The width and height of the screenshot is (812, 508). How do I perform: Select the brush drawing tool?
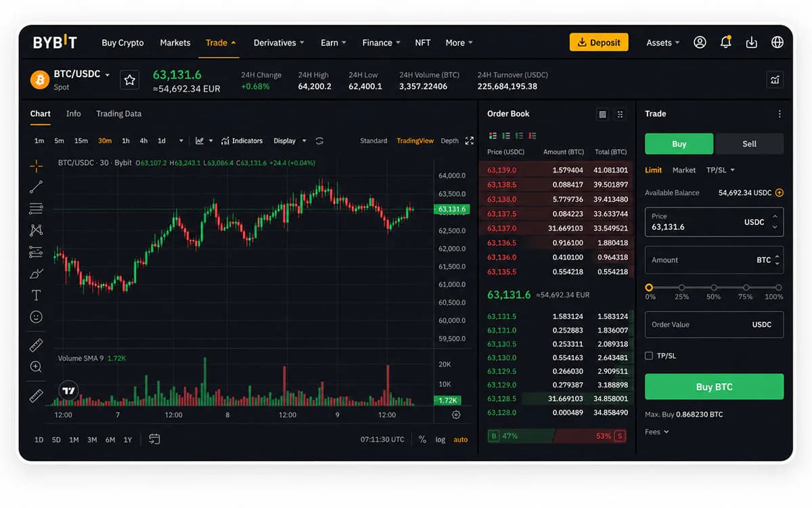[37, 274]
